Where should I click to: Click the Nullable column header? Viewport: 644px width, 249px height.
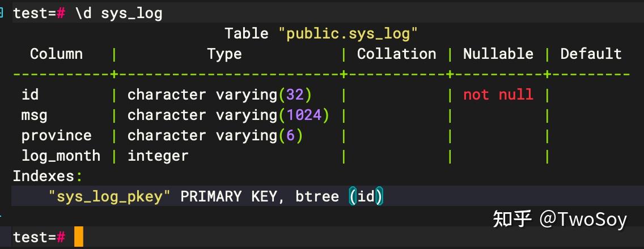(x=498, y=54)
